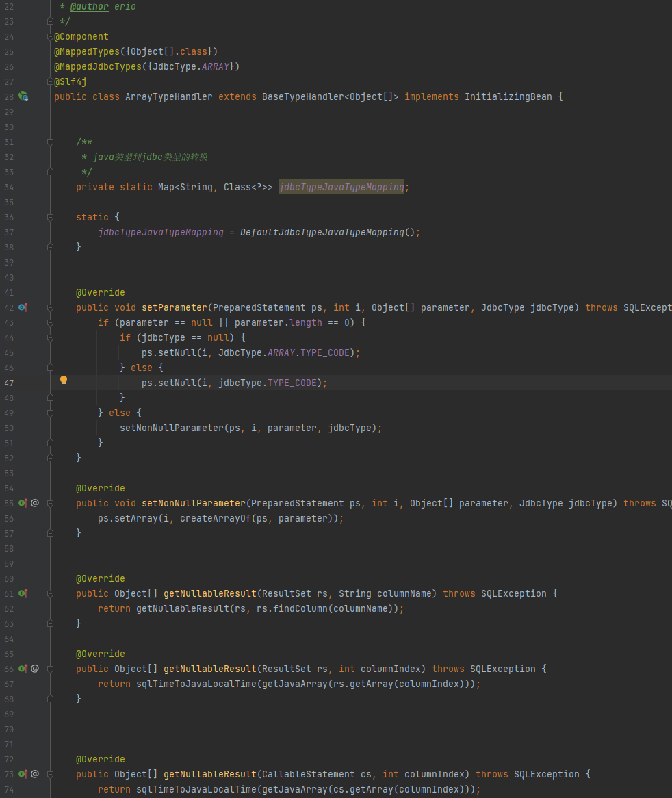Image resolution: width=672 pixels, height=798 pixels.
Task: Click line number 47 in the gutter
Action: click(x=9, y=383)
